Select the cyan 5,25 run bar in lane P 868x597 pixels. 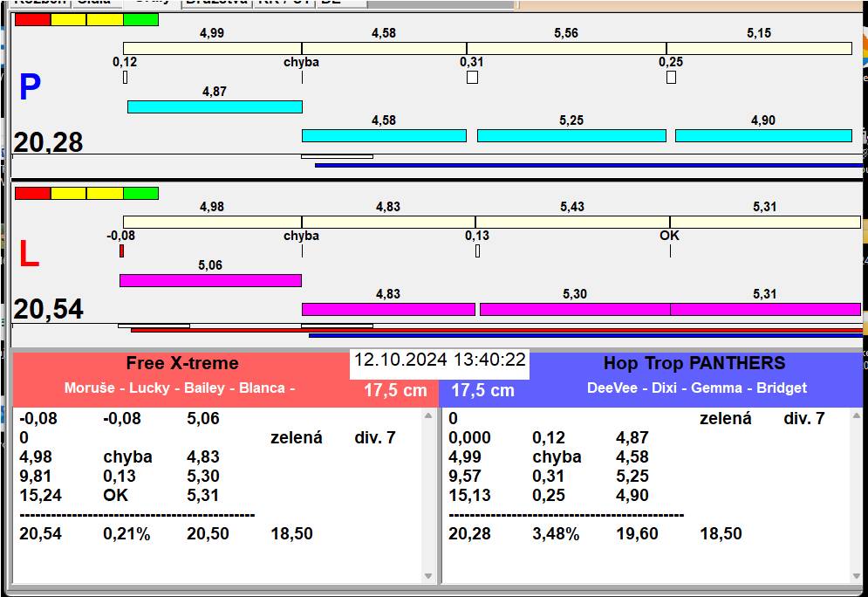click(x=571, y=135)
